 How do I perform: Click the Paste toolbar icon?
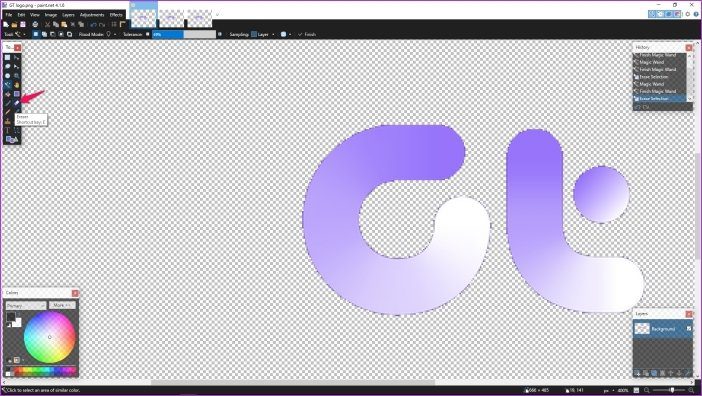tap(64, 25)
